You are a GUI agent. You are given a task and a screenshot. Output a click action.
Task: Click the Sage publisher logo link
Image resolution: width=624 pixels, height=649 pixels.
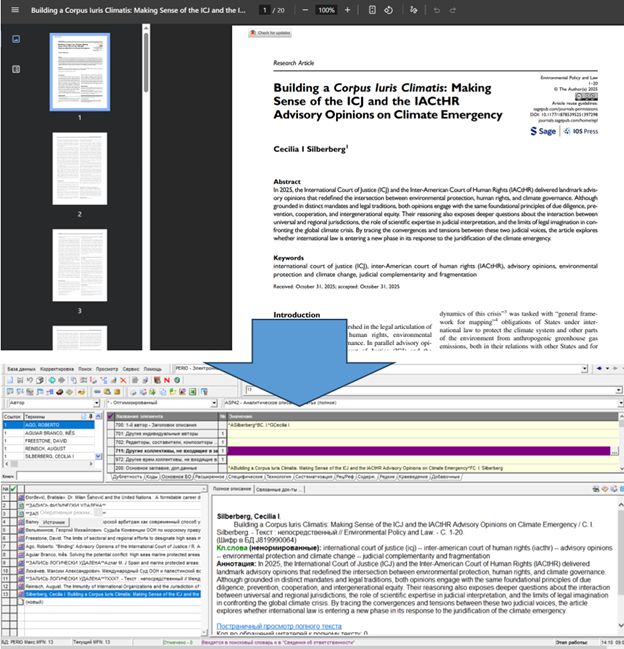tap(543, 131)
